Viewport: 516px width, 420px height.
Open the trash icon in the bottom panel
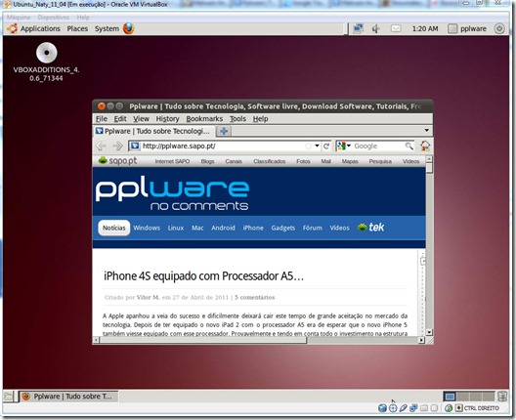point(502,396)
